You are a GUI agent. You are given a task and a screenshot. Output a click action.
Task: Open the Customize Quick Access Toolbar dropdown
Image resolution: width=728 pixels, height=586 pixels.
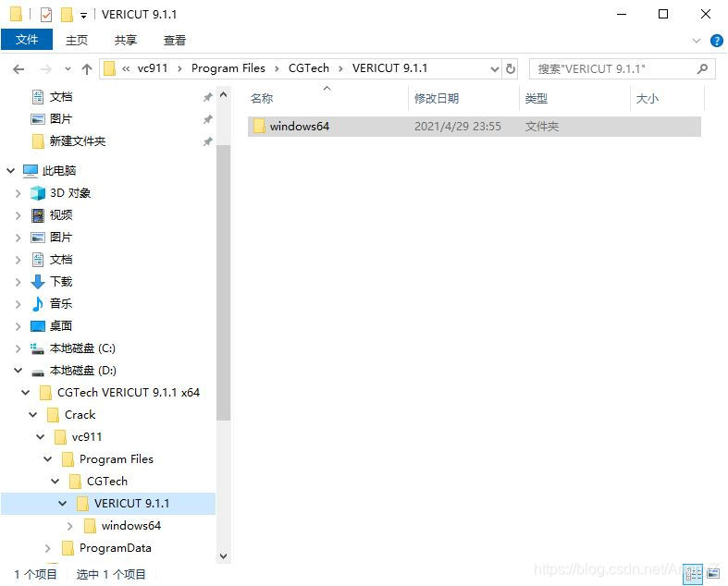tap(83, 16)
